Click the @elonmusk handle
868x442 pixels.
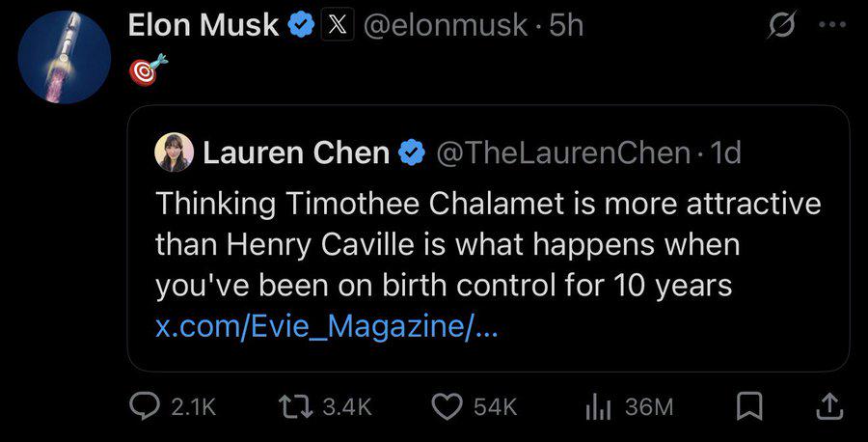(446, 25)
